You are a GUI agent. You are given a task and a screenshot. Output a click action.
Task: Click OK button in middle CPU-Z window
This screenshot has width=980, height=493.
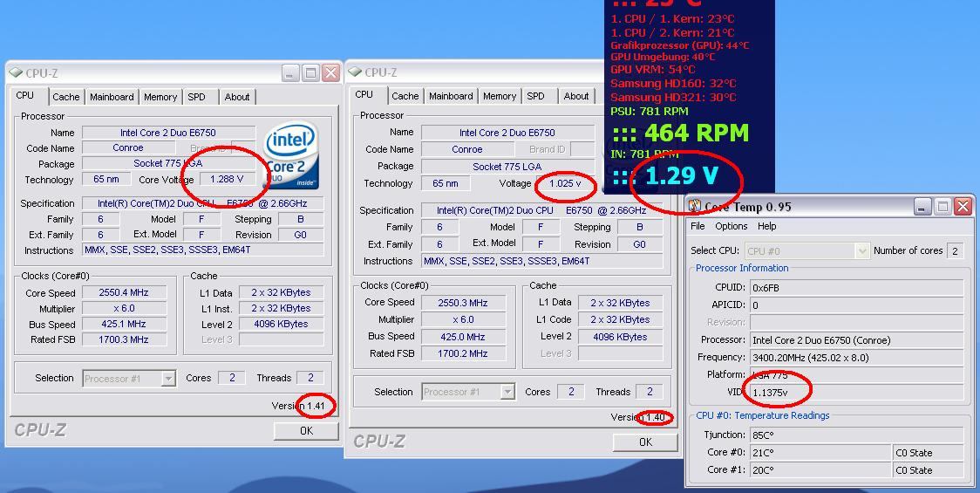click(x=645, y=442)
